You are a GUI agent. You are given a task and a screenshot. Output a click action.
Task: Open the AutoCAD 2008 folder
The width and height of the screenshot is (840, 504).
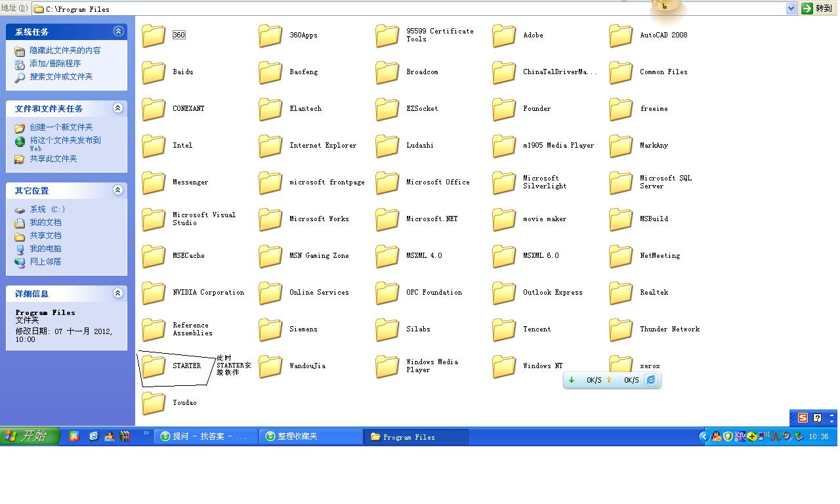coord(648,35)
